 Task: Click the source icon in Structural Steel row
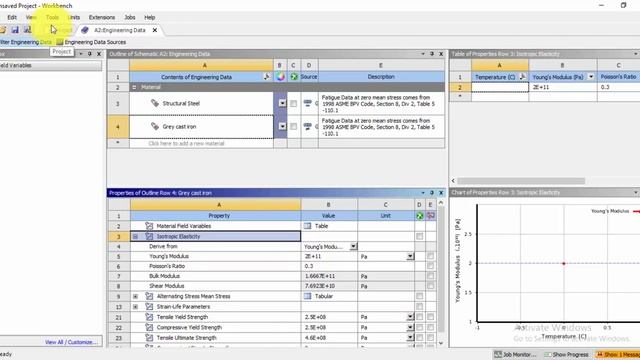pos(308,103)
